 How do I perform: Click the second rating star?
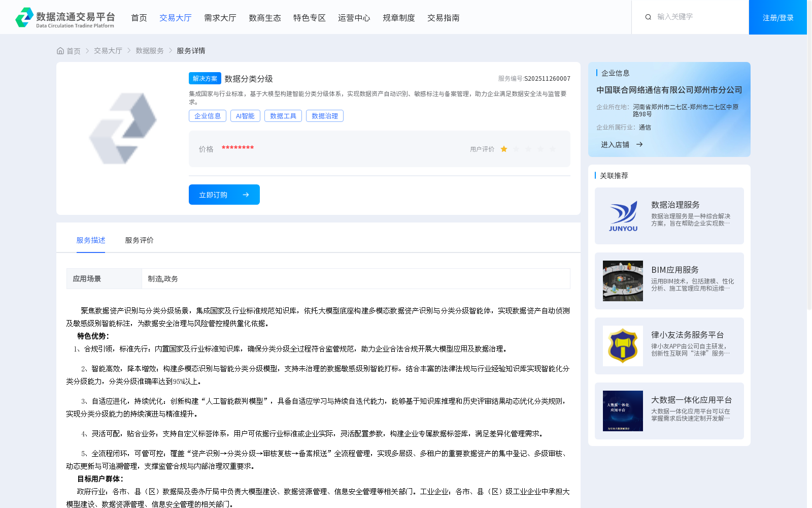pos(516,149)
